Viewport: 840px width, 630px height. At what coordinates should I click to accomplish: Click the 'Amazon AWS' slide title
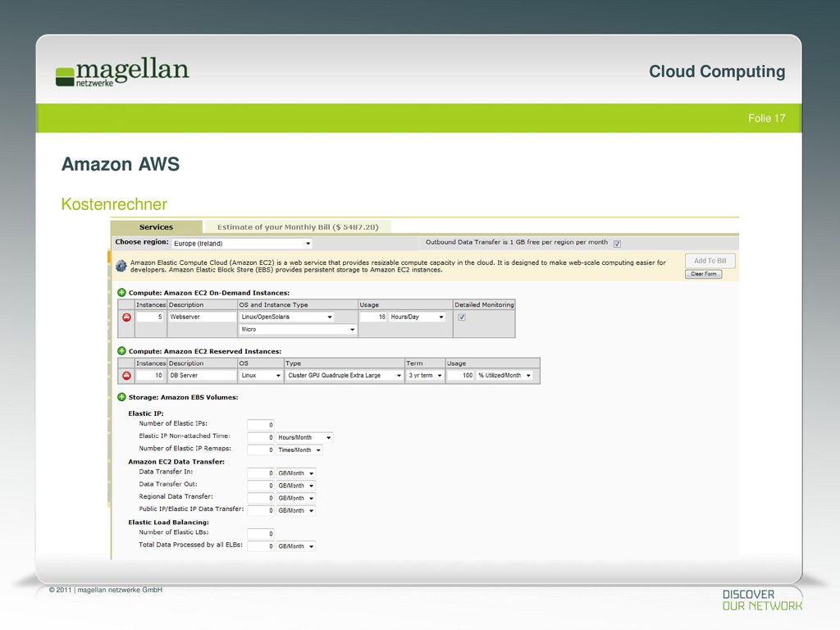coord(121,164)
